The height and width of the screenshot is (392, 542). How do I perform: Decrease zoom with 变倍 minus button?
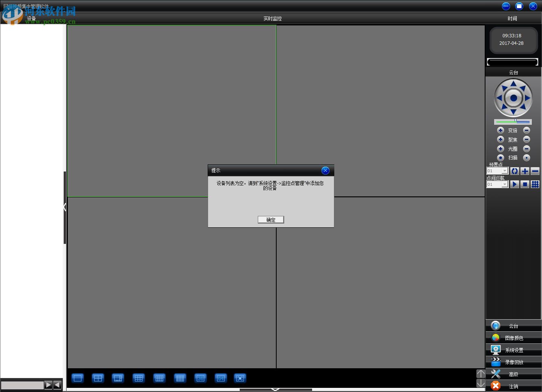pyautogui.click(x=527, y=130)
